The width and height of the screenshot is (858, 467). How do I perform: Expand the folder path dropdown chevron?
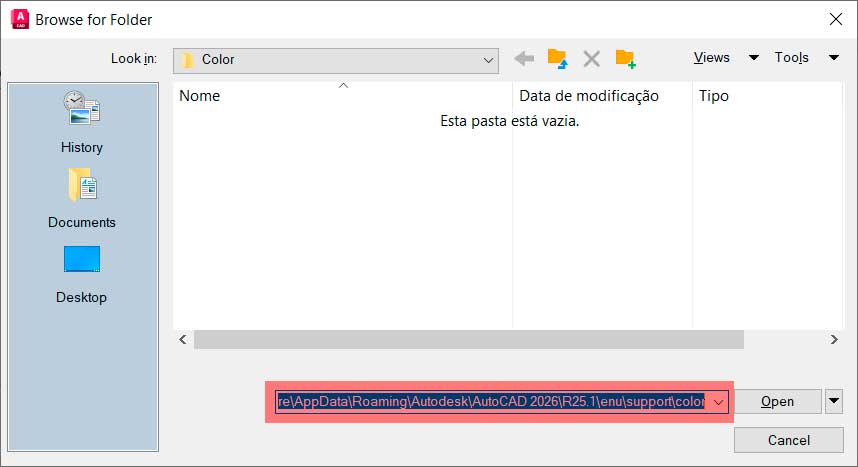(x=718, y=402)
